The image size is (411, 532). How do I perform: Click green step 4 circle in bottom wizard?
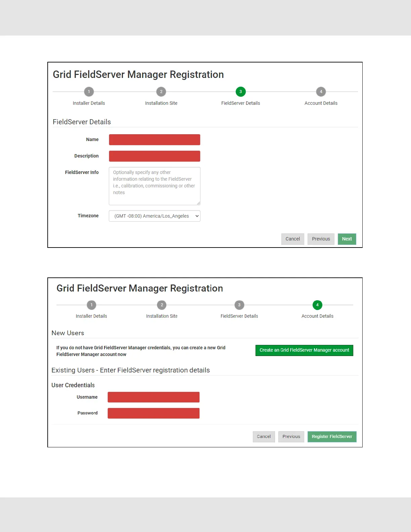tap(317, 305)
